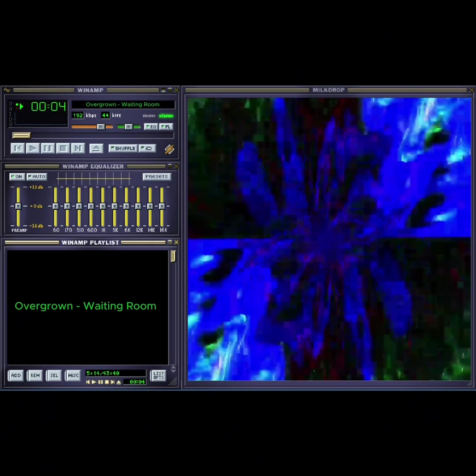Click the 1K equalizer band slider
Image resolution: width=476 pixels, height=476 pixels.
tap(103, 206)
